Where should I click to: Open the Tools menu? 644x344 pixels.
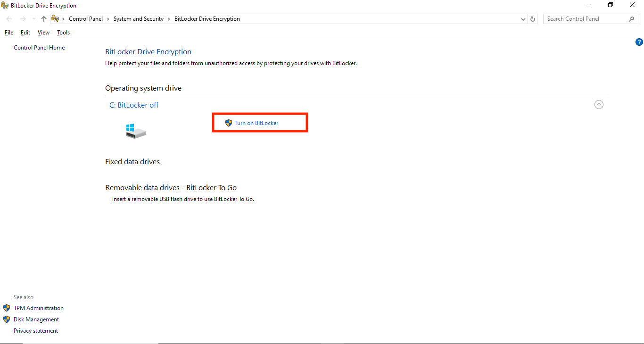(x=63, y=33)
